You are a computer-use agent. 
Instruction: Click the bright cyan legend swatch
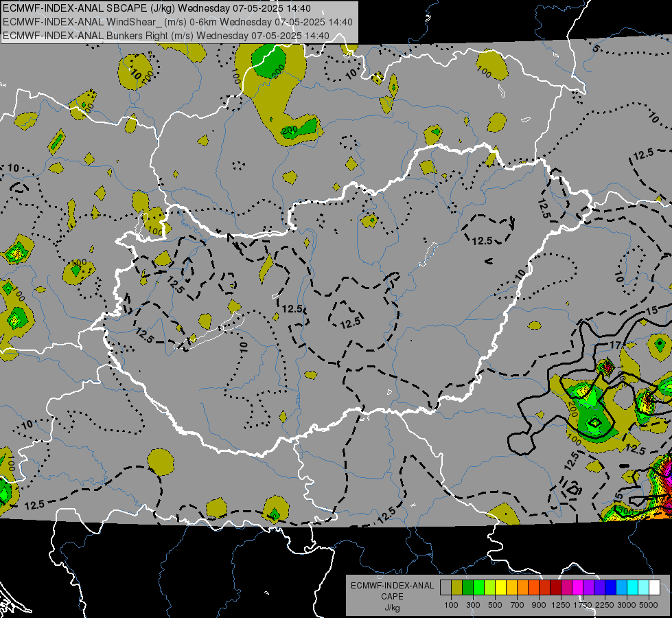coord(633,588)
